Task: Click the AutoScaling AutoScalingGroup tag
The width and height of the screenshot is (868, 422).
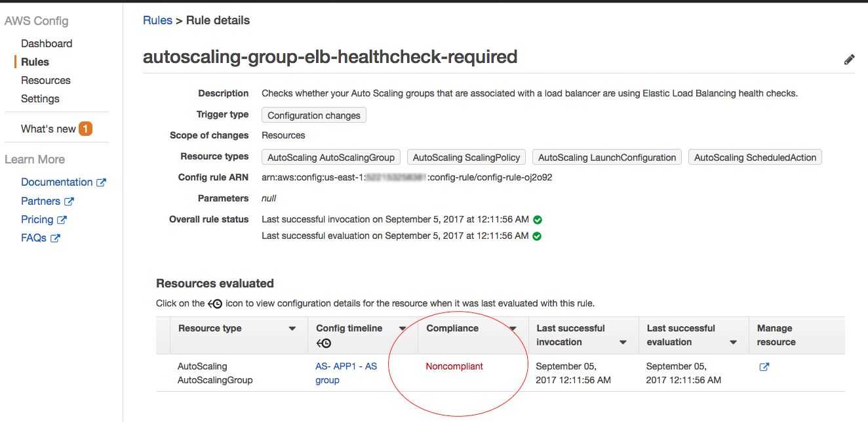Action: [x=331, y=158]
